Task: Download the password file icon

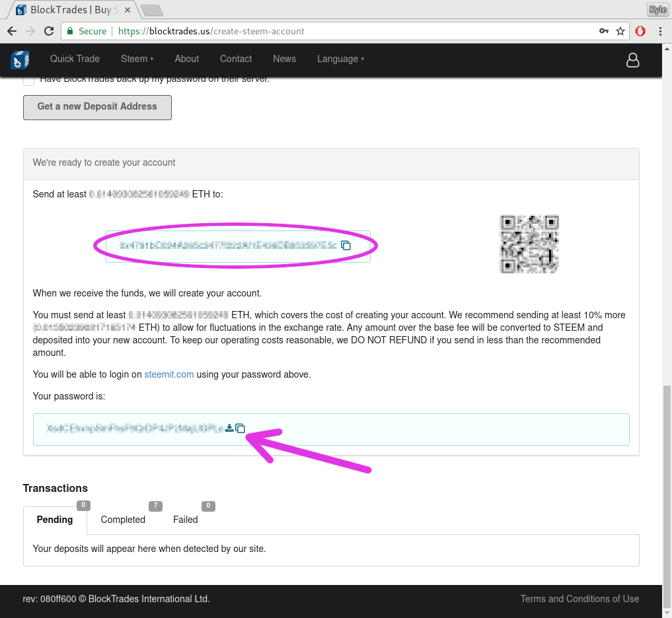Action: [x=229, y=428]
